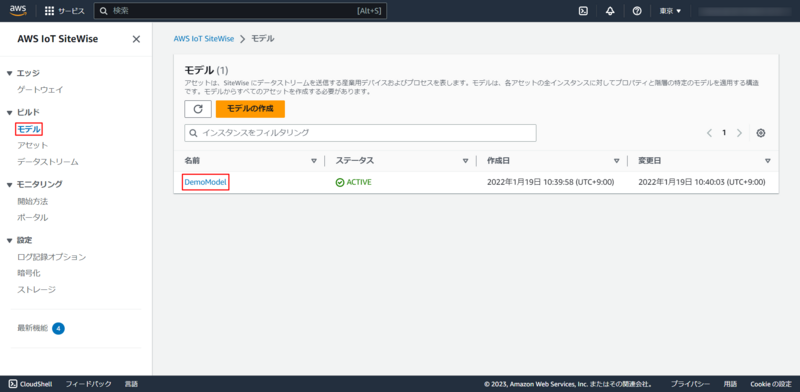The width and height of the screenshot is (800, 392).
Task: Sort by 作成日 column arrow
Action: pyautogui.click(x=616, y=161)
